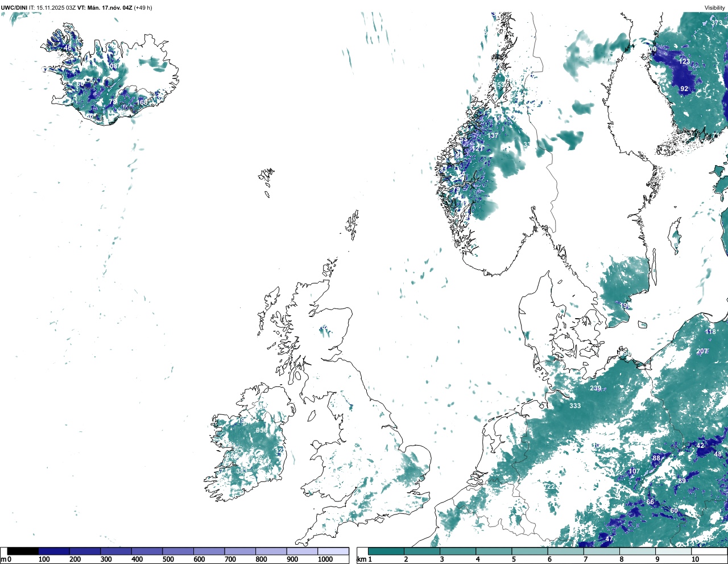This screenshot has width=728, height=564.
Task: Click the '1000' tick label on metres legend
Action: click(325, 559)
